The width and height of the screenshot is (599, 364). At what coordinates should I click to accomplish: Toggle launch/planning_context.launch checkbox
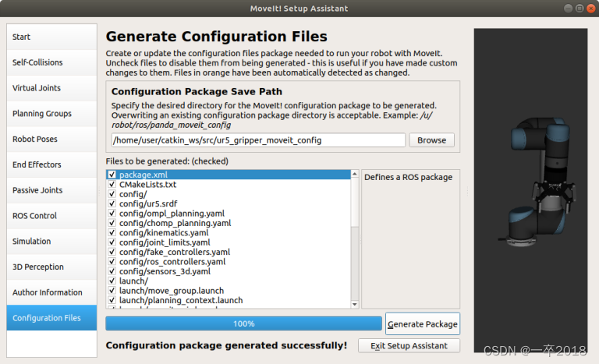[112, 300]
